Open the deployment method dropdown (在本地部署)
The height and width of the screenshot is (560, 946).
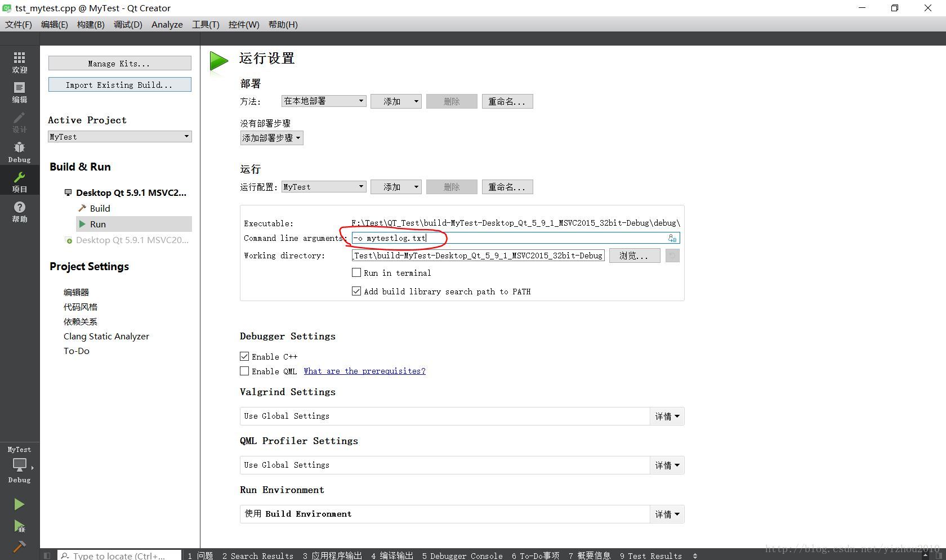[324, 101]
